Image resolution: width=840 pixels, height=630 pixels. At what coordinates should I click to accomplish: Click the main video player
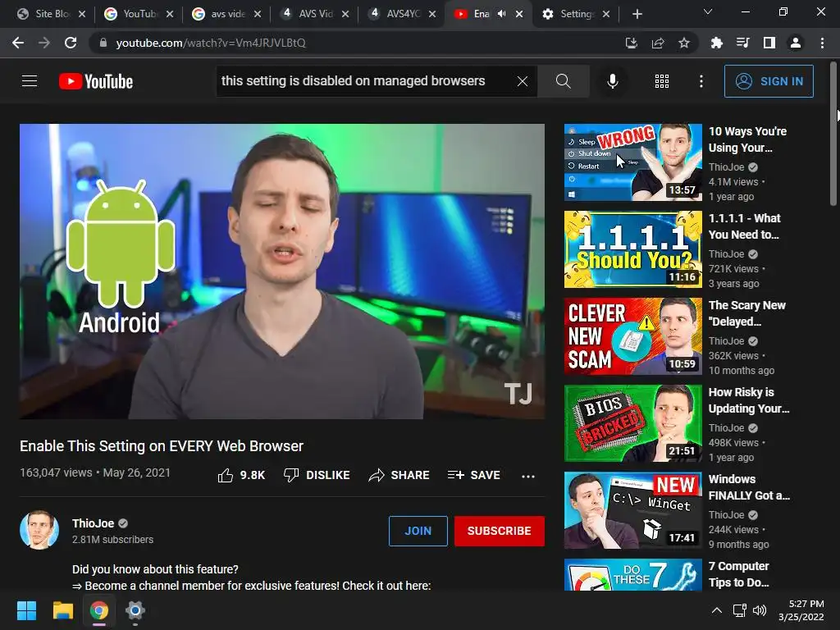coord(282,272)
